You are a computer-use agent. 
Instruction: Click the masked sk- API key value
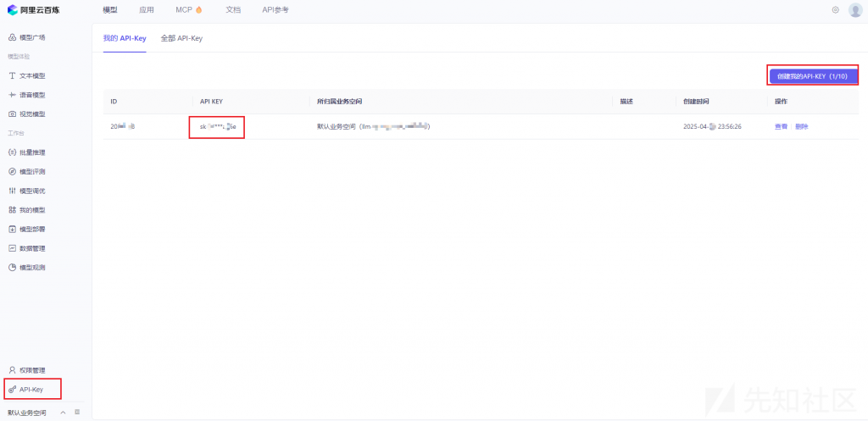(218, 127)
